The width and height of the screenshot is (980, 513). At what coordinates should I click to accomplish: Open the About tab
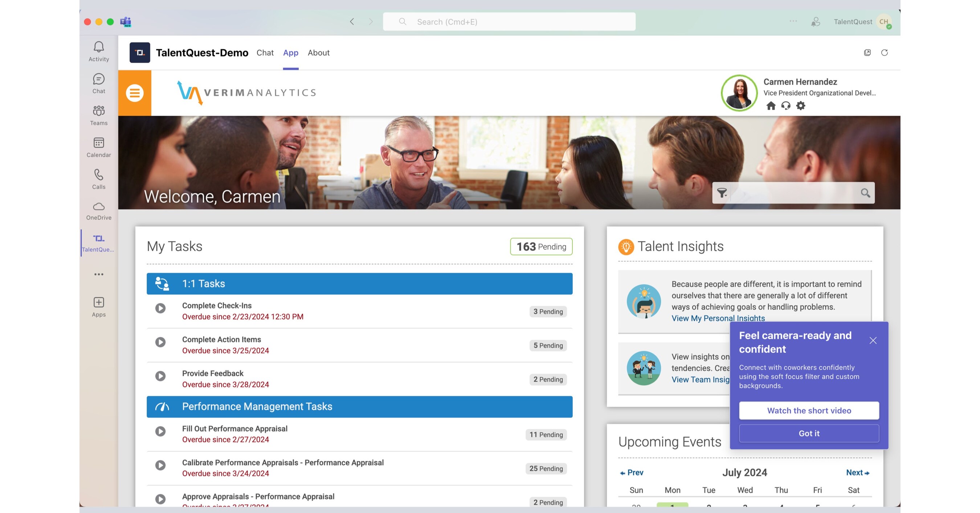[x=318, y=53]
